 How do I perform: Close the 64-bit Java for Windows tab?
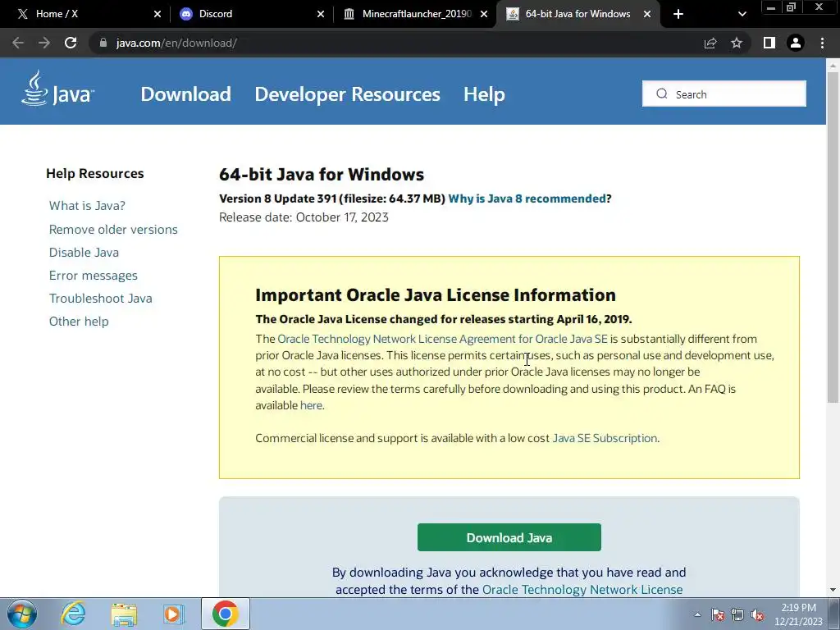[647, 14]
